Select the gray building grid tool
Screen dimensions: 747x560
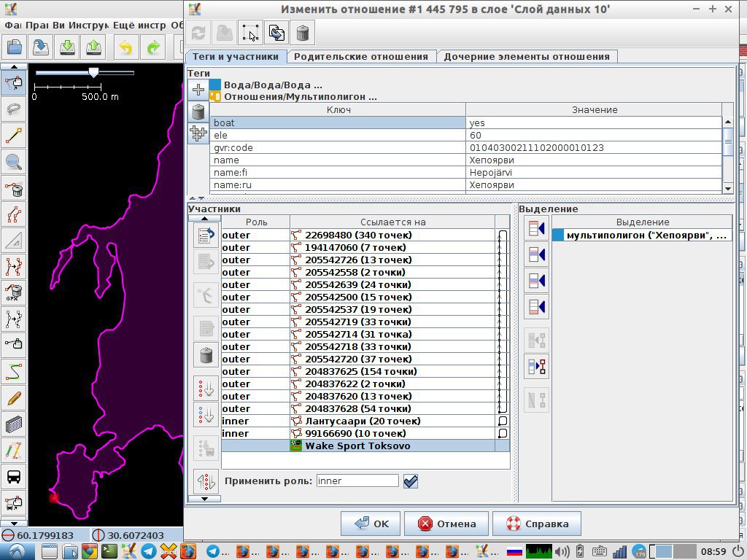pos(14,424)
